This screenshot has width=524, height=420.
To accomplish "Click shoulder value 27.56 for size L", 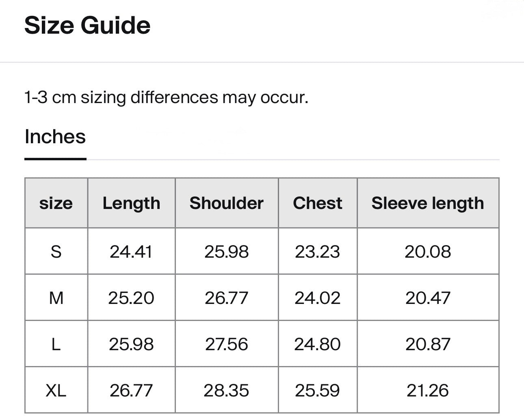I will [x=226, y=344].
